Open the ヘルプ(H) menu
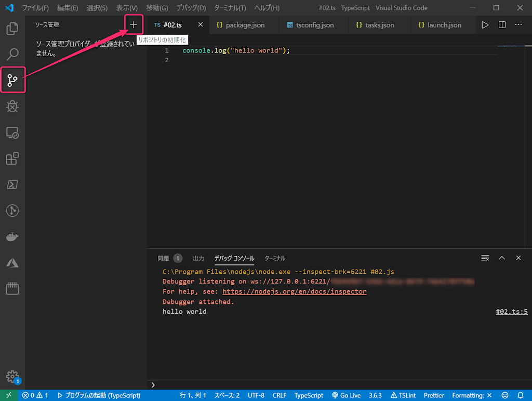The image size is (532, 401). [267, 8]
